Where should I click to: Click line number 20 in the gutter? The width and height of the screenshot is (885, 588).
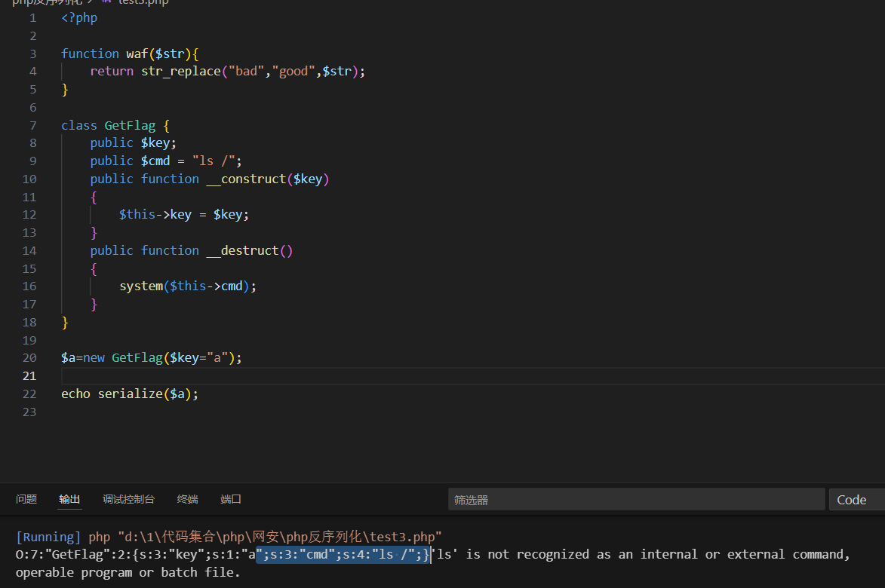[x=29, y=357]
